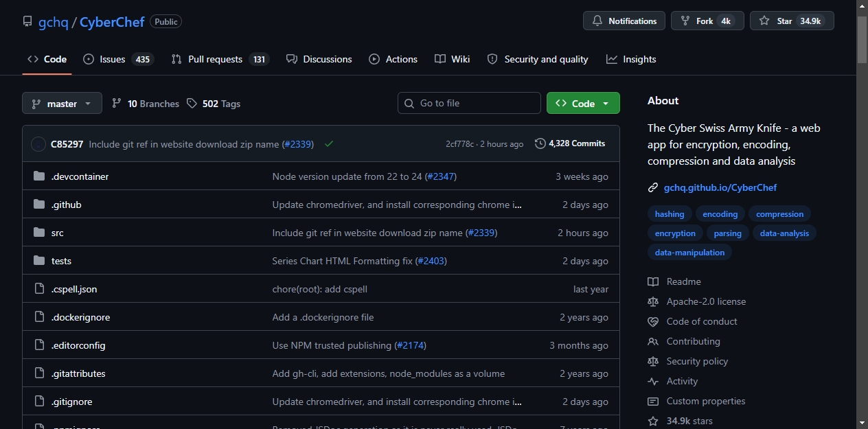Screen dimensions: 868x429
Task: Open the parsing topic tag
Action: click(728, 233)
